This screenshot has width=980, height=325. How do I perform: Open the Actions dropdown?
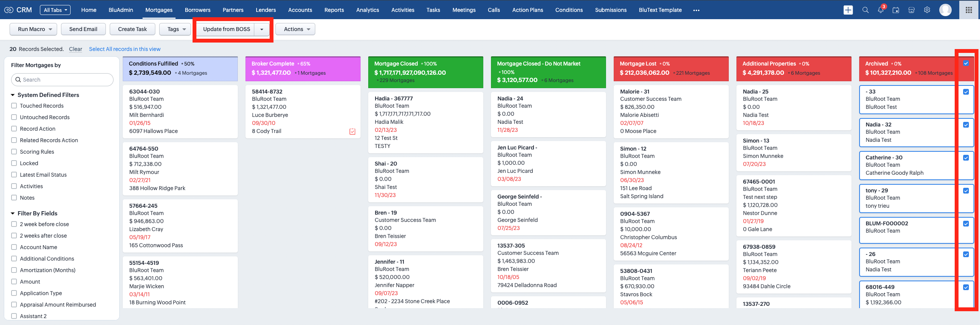pos(295,29)
